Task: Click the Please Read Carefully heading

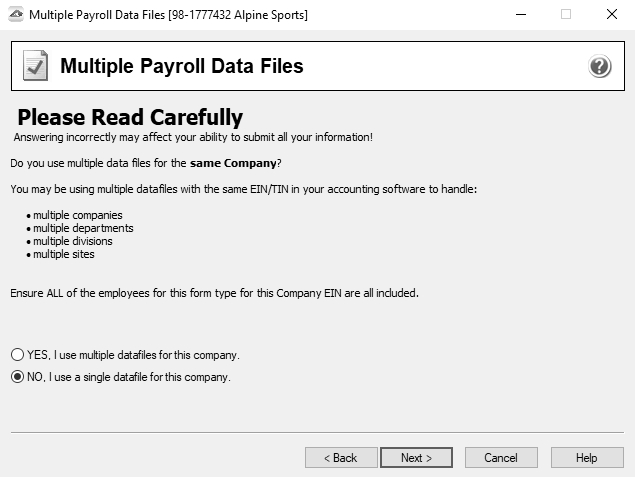Action: point(130,117)
